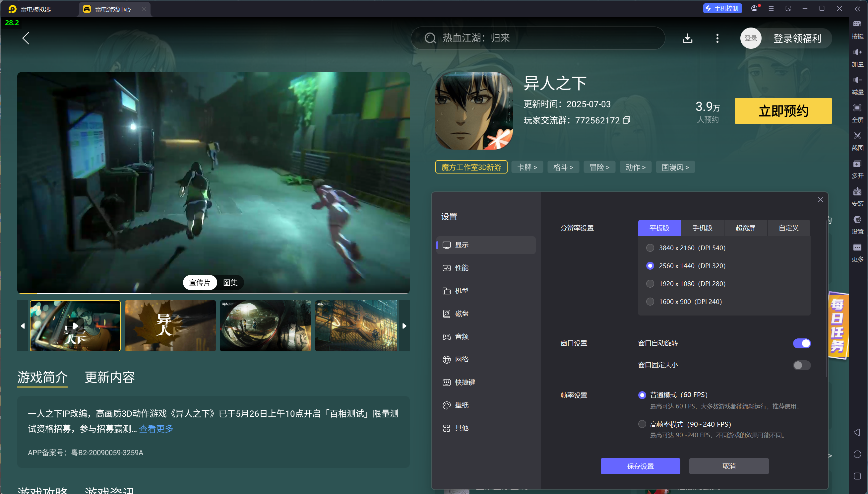
Task: Open the 多开 multi-instance icon
Action: [x=857, y=164]
